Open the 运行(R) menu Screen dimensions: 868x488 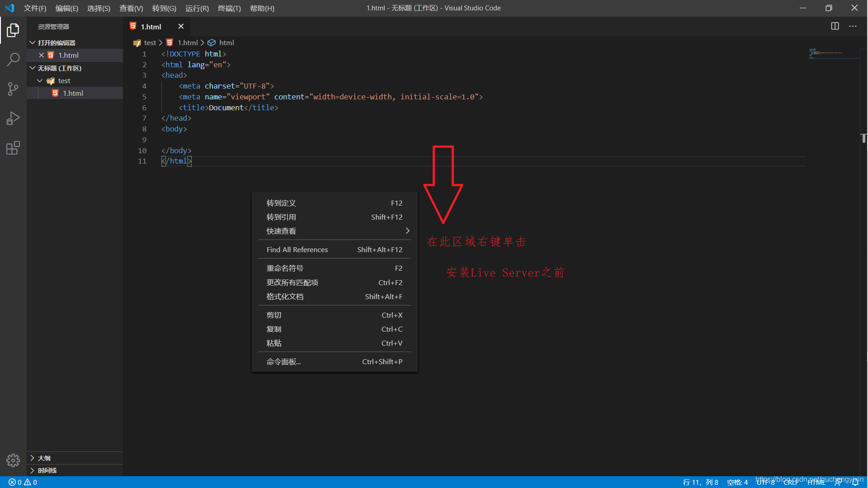point(197,8)
